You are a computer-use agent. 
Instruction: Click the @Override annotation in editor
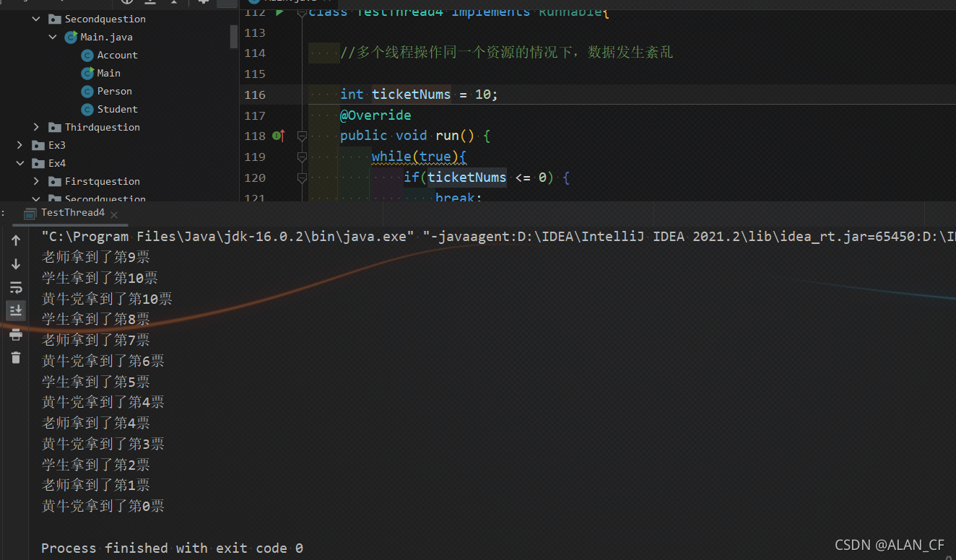pos(375,115)
